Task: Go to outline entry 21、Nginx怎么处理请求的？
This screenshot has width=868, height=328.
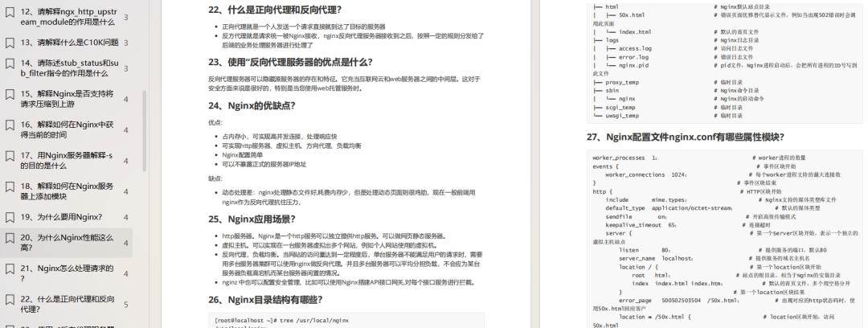Action: [67, 273]
